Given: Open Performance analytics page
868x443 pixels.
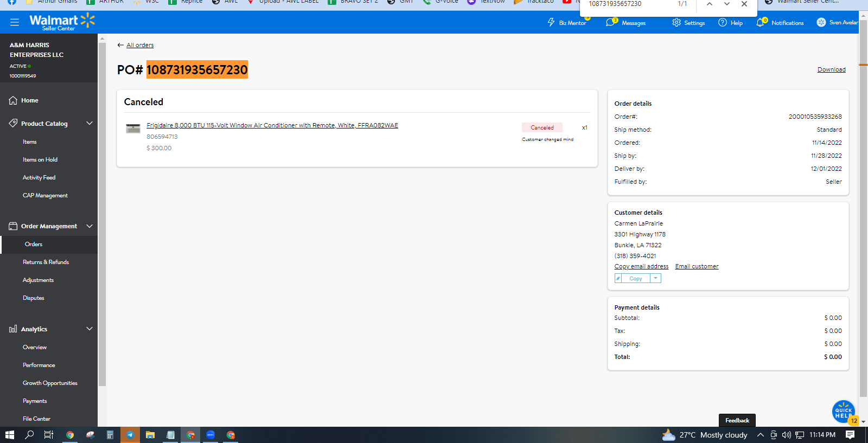Looking at the screenshot, I should point(39,365).
